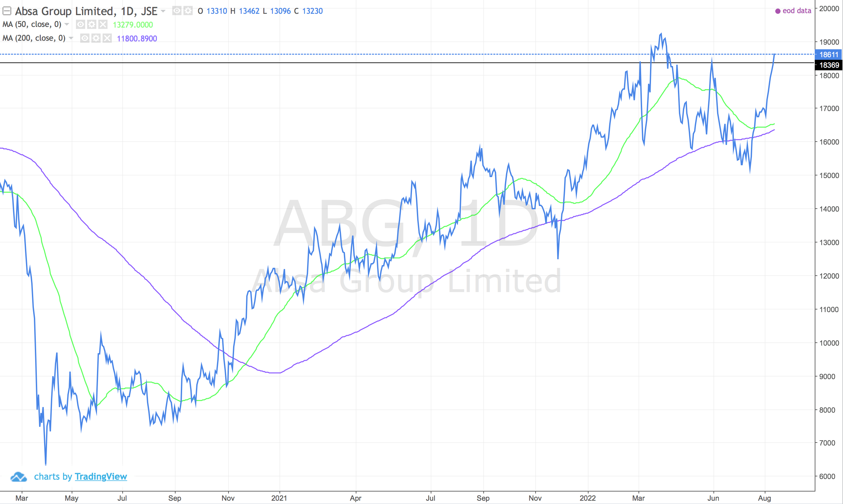This screenshot has height=504, width=843.
Task: Open the MA (200, close, 0) dropdown arrow
Action: tap(71, 38)
